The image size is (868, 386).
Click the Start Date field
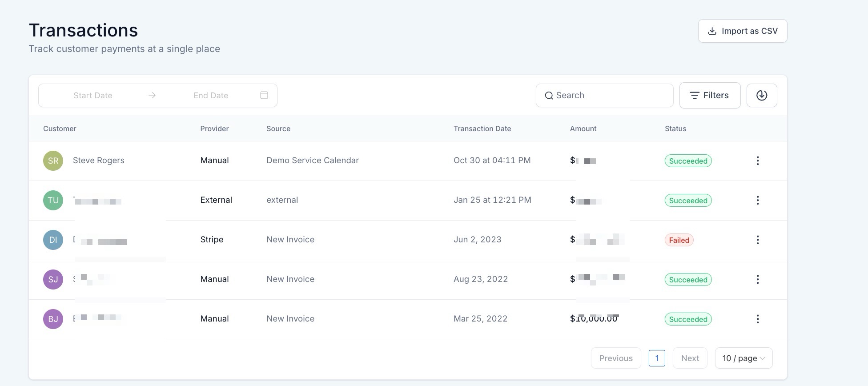93,96
